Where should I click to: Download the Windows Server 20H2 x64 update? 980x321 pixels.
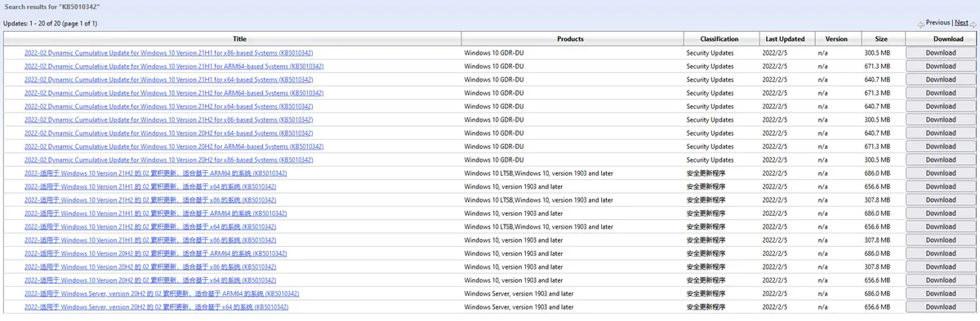pos(941,307)
